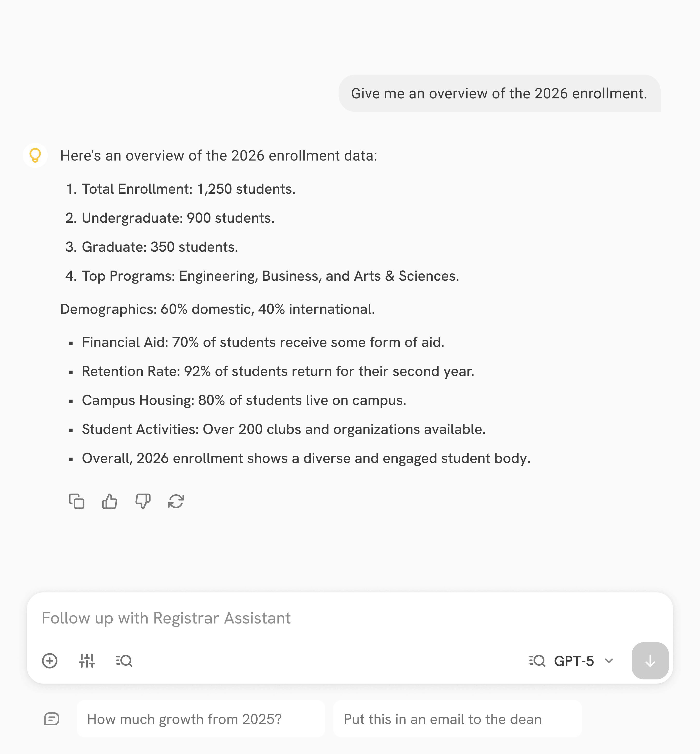Screen dimensions: 700x754
Task: Click the "Top Programs" list item
Action: pyautogui.click(x=270, y=276)
